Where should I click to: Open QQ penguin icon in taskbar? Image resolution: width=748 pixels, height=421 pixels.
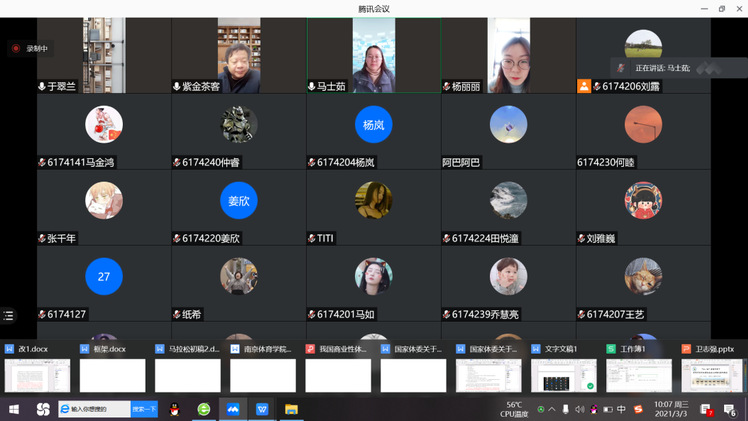tap(174, 409)
